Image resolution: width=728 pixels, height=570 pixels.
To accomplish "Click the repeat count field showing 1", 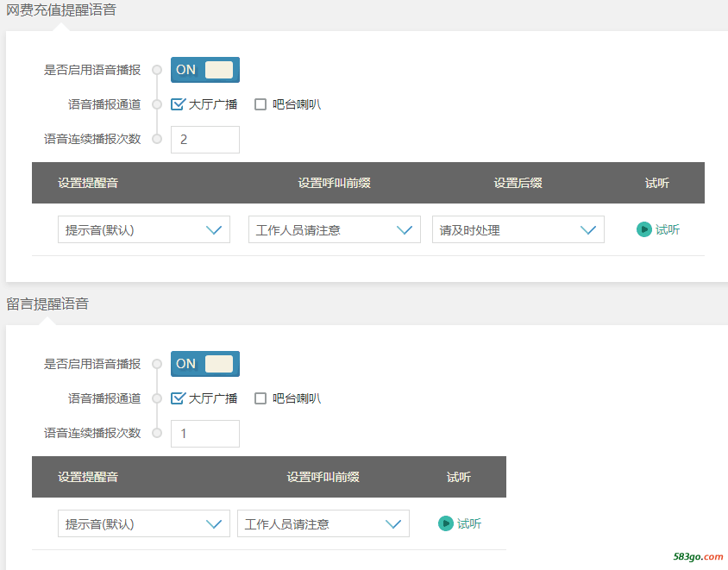I will point(205,434).
